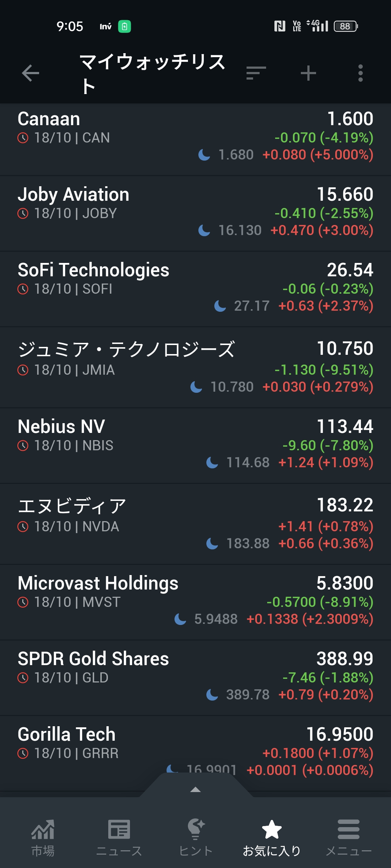
Task: Tap the Nebius after-hours moon icon
Action: (212, 463)
